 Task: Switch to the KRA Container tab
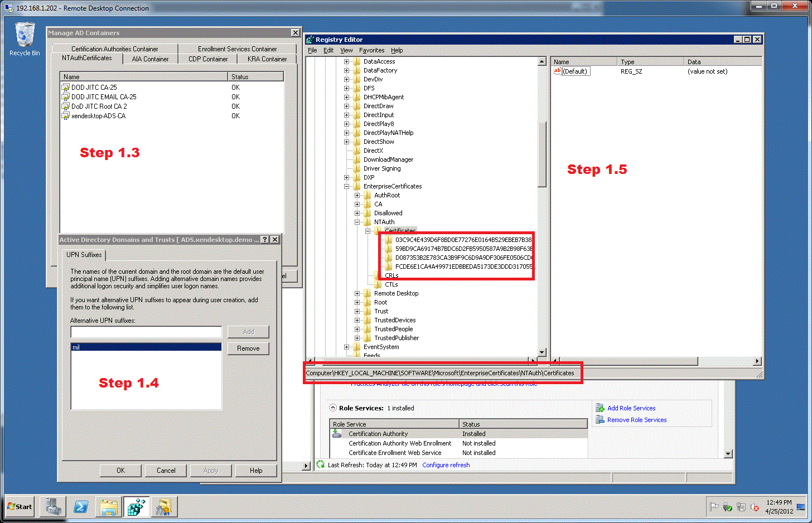(267, 59)
